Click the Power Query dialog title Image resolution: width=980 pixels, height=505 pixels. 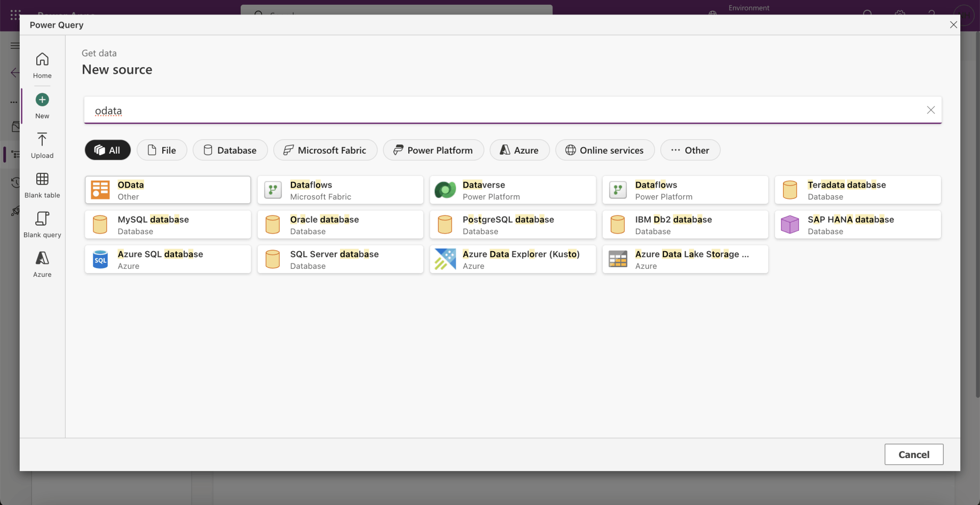tap(57, 25)
